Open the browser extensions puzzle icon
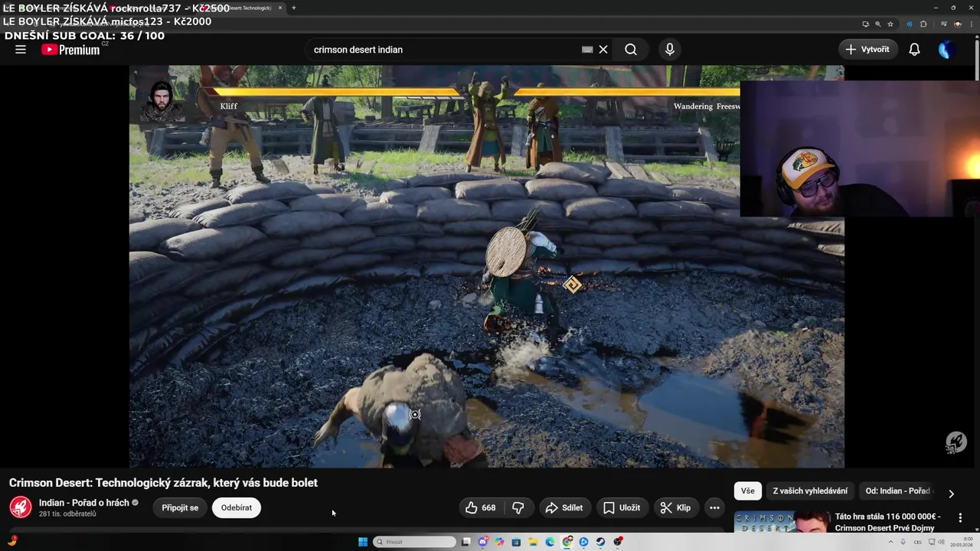This screenshot has height=551, width=980. (923, 24)
